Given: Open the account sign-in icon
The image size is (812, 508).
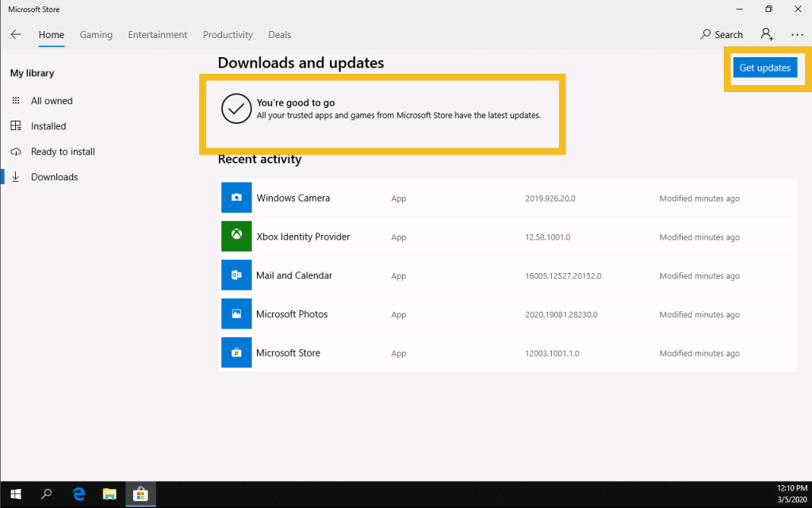Looking at the screenshot, I should pos(767,34).
